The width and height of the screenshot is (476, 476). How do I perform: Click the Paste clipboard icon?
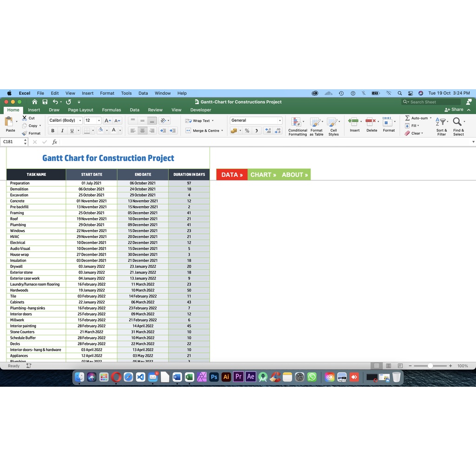coord(9,121)
